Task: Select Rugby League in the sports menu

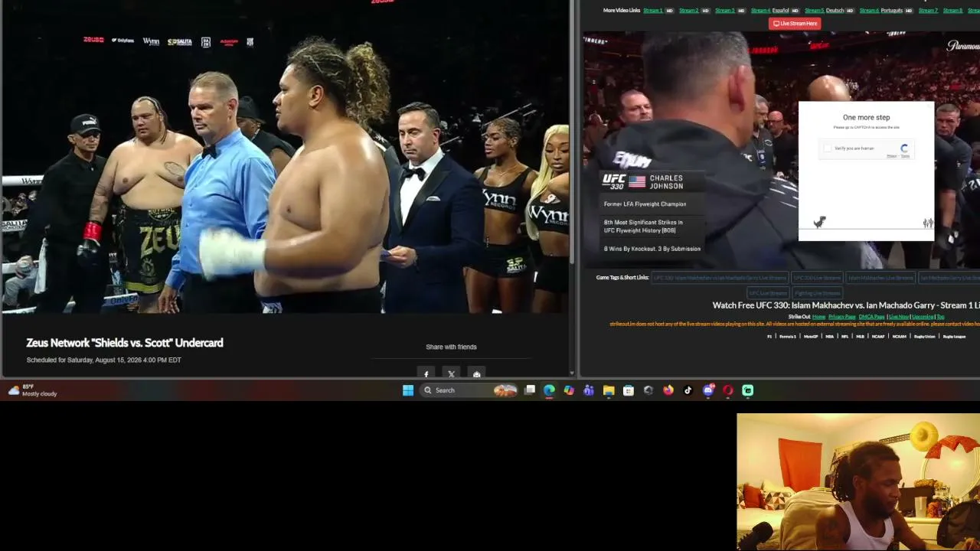Action: (954, 337)
